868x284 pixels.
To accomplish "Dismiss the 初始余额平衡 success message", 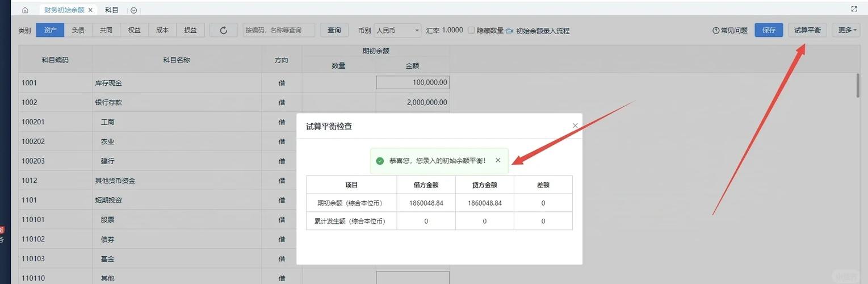I will [x=498, y=160].
